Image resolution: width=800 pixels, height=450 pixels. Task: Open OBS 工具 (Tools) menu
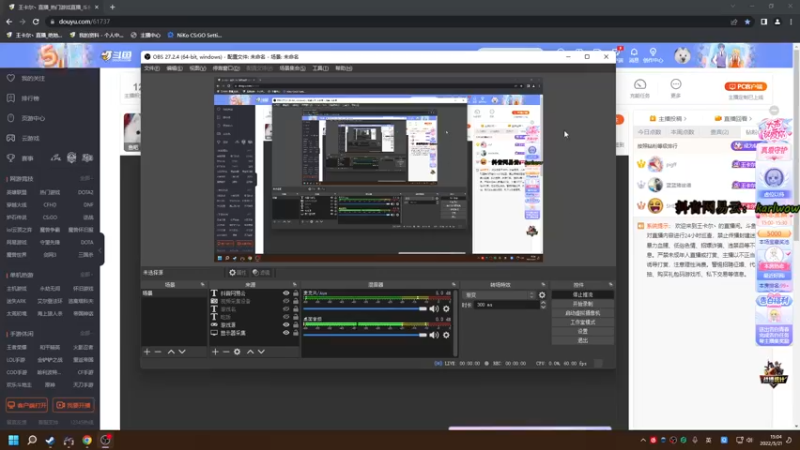(320, 68)
